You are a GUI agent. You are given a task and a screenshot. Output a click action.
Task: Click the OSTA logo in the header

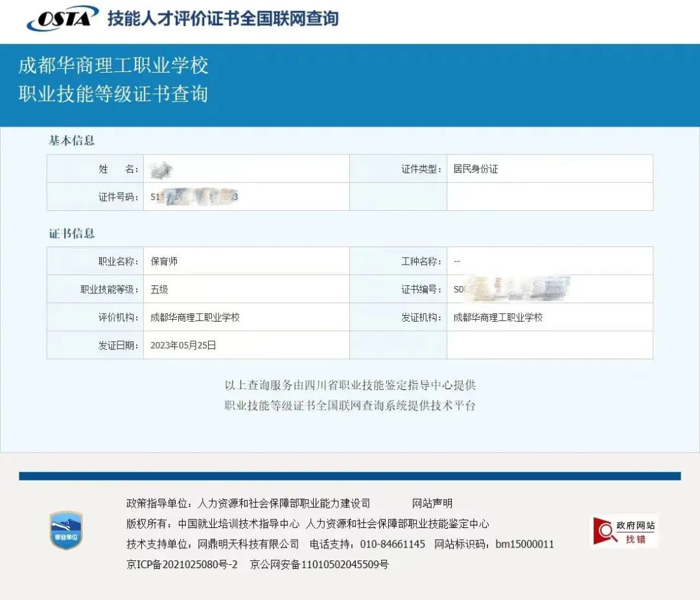click(62, 19)
